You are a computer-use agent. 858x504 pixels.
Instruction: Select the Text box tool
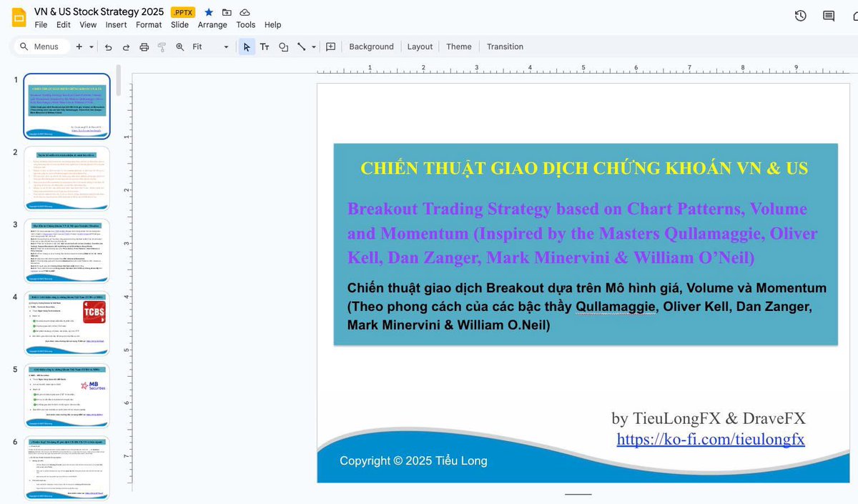265,46
